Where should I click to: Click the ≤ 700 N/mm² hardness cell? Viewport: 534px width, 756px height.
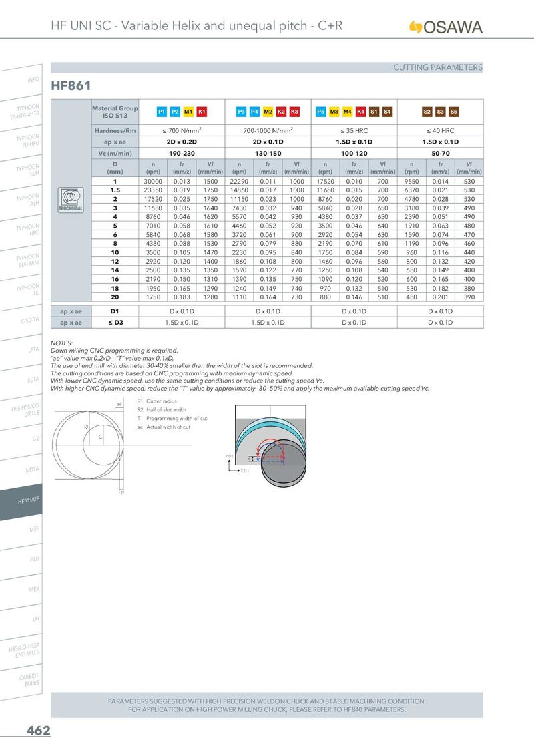point(182,130)
